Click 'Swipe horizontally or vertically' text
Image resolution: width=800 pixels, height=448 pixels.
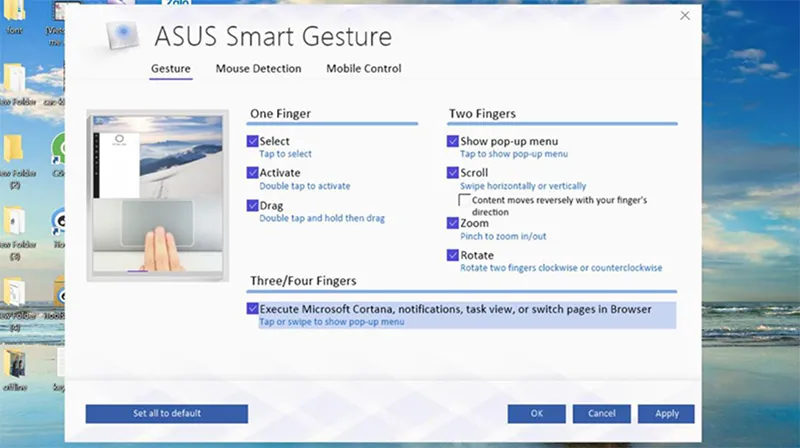[x=523, y=186]
